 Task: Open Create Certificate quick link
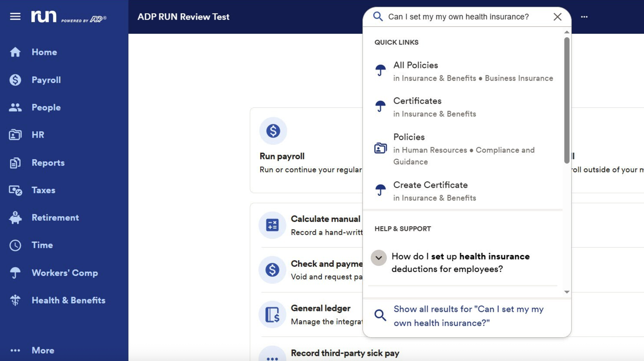(430, 185)
